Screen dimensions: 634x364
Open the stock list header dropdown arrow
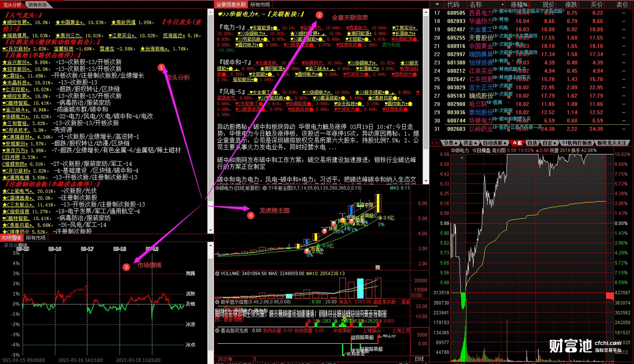pos(437,4)
